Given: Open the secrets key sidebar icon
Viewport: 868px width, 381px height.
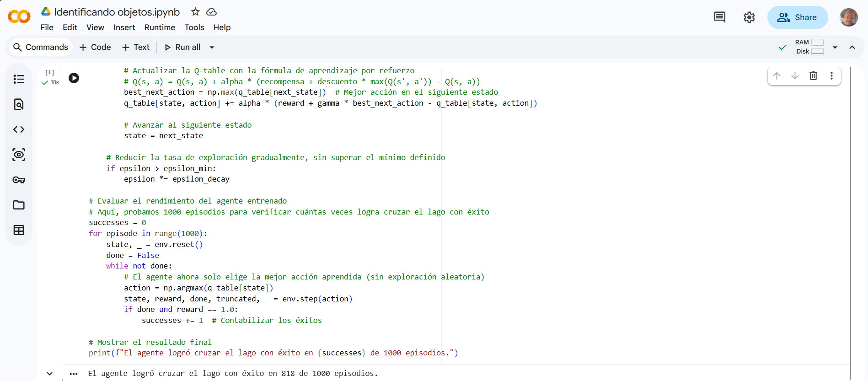Looking at the screenshot, I should click(x=19, y=180).
